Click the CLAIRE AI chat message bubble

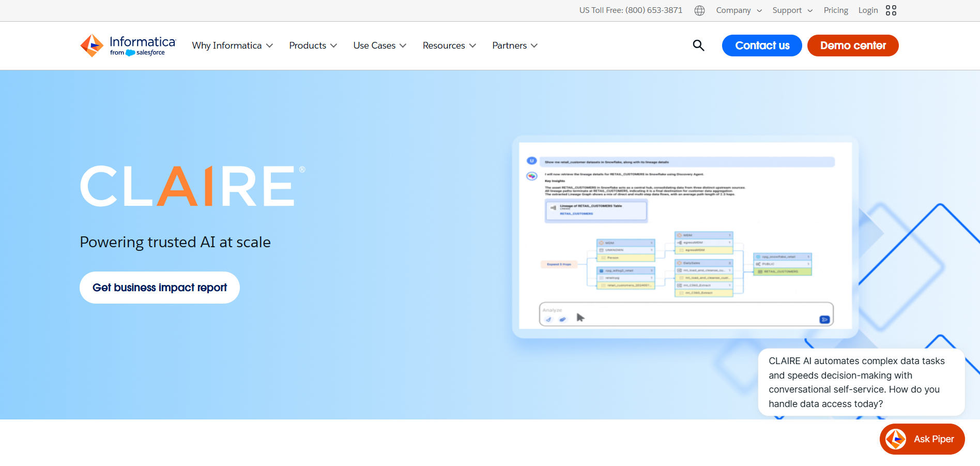tap(862, 382)
